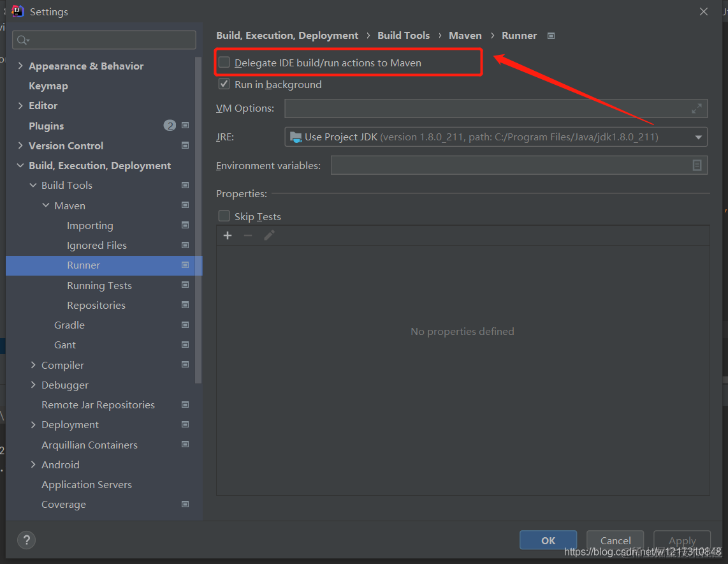Expand the Debugger node

pos(33,385)
